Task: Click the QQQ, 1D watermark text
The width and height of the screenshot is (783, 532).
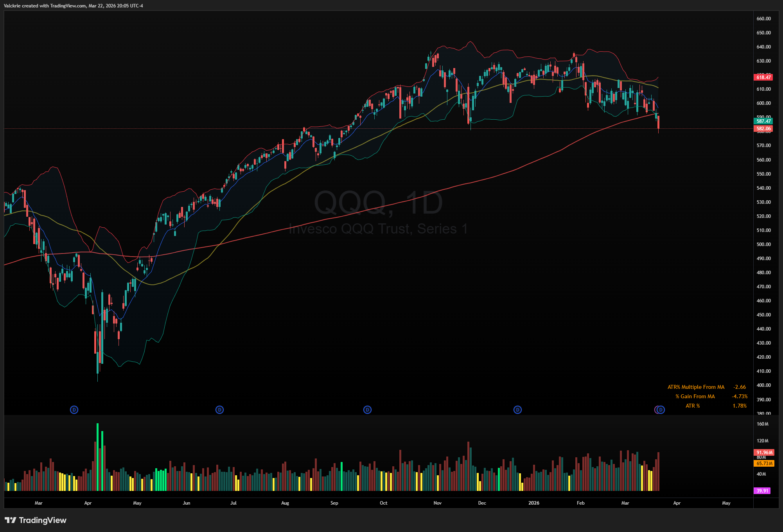Action: click(x=378, y=203)
